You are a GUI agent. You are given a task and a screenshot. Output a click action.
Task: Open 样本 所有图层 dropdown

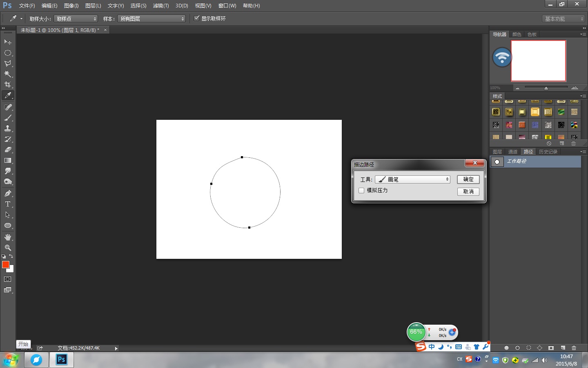coord(151,19)
